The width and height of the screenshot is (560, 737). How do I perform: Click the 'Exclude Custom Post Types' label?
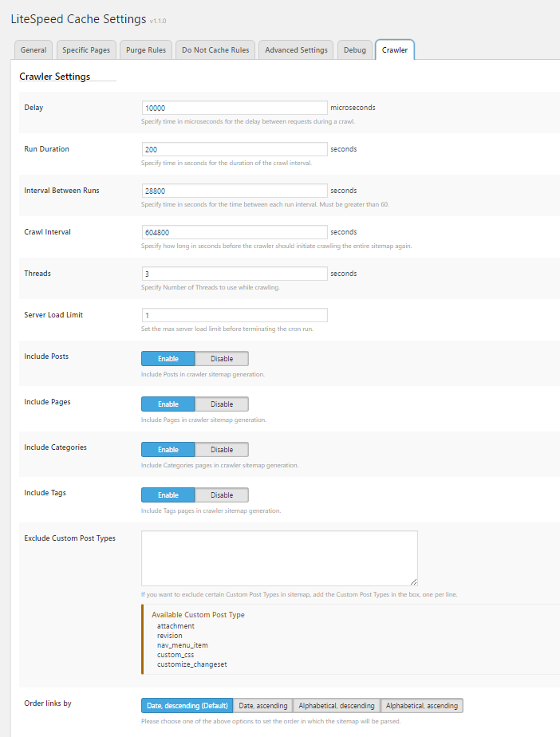coord(69,538)
